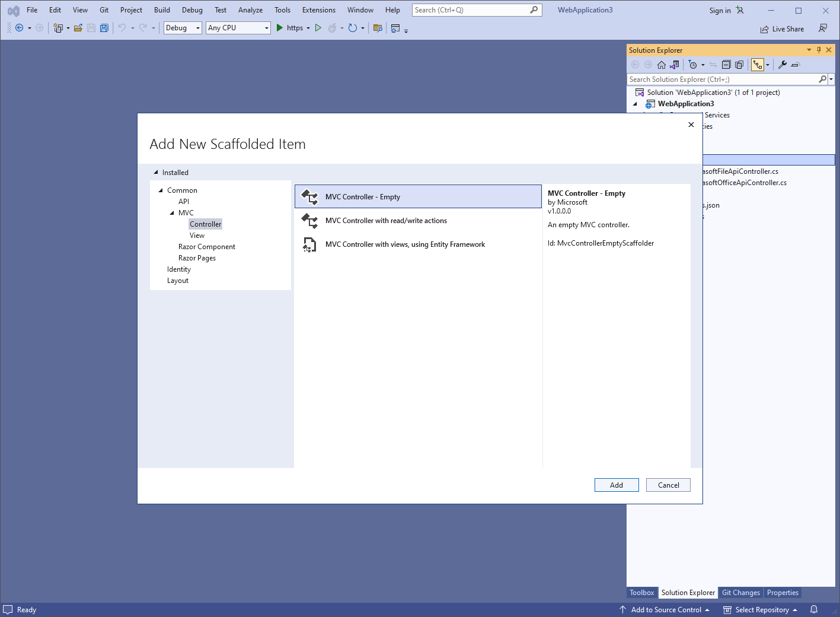This screenshot has width=840, height=617.
Task: Click the Open File folder icon
Action: [x=78, y=28]
